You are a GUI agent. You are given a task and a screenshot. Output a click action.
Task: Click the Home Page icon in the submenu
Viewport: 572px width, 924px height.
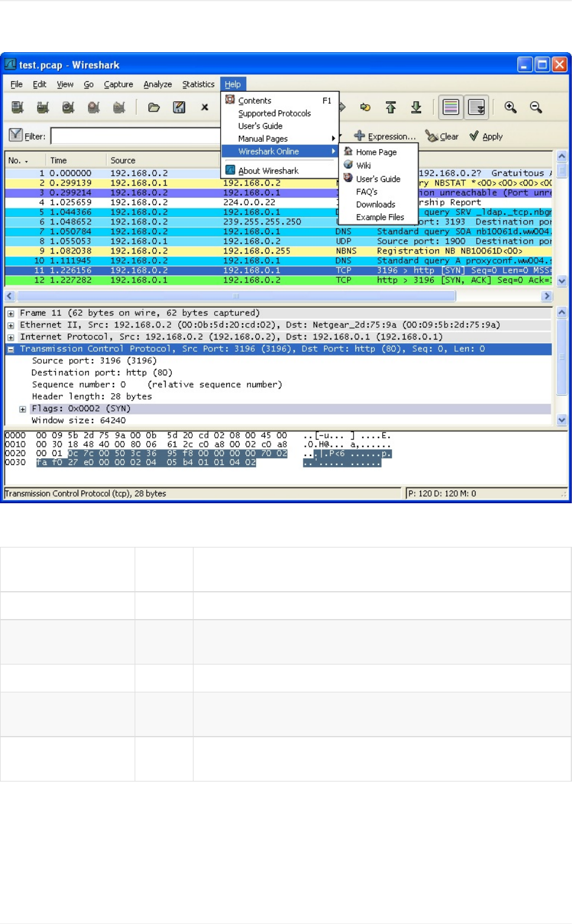(x=348, y=152)
